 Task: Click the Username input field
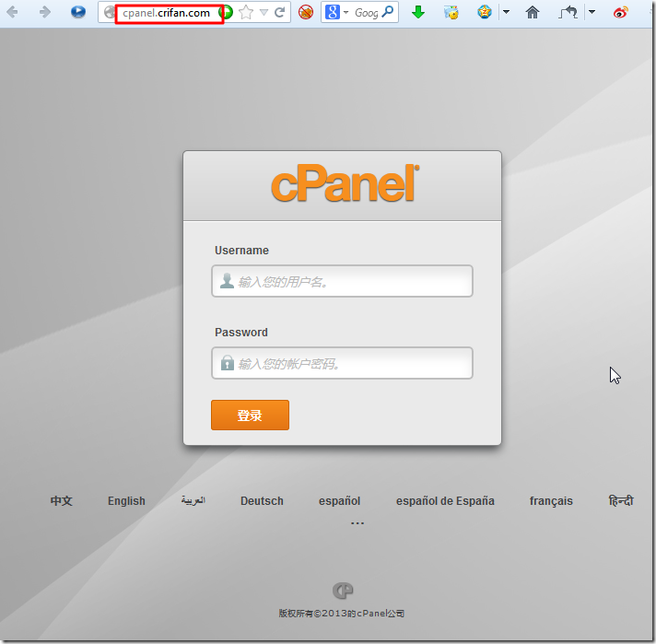pyautogui.click(x=342, y=281)
